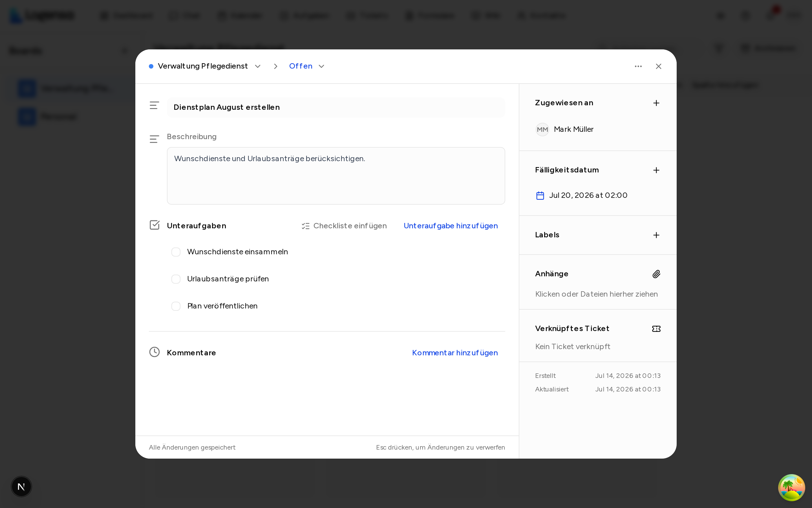Click the Anhänge heading
This screenshot has height=508, width=812.
[551, 274]
